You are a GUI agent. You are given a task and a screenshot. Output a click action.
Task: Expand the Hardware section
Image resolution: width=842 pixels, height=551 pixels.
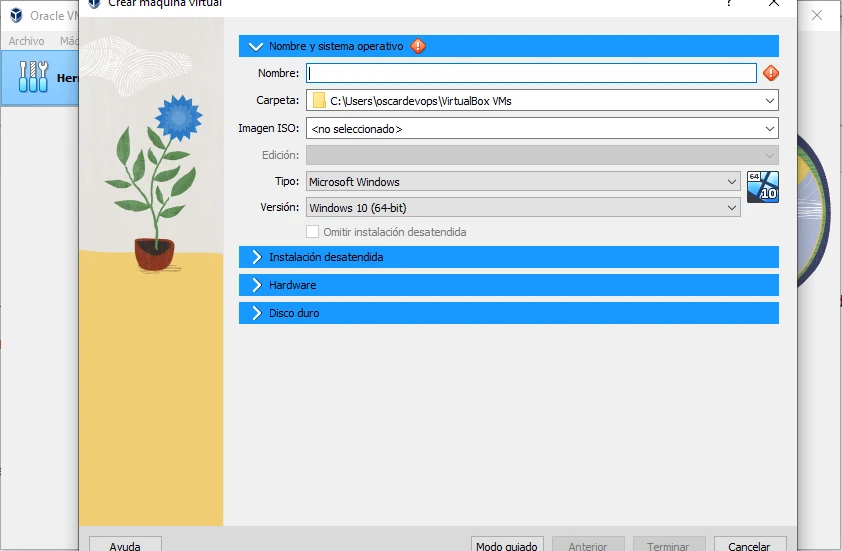[x=509, y=285]
